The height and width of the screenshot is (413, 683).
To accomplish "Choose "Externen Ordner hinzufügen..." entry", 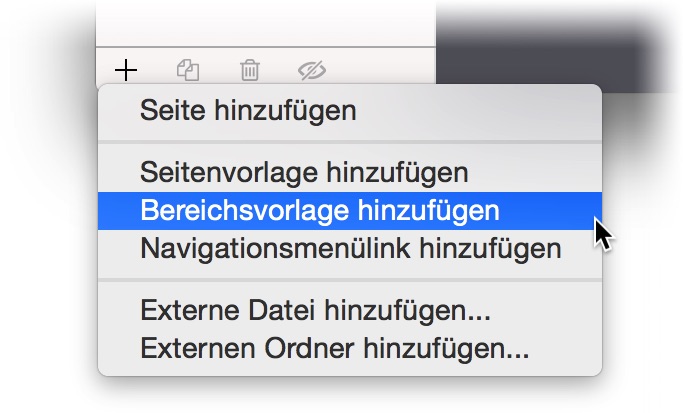I will tap(334, 348).
